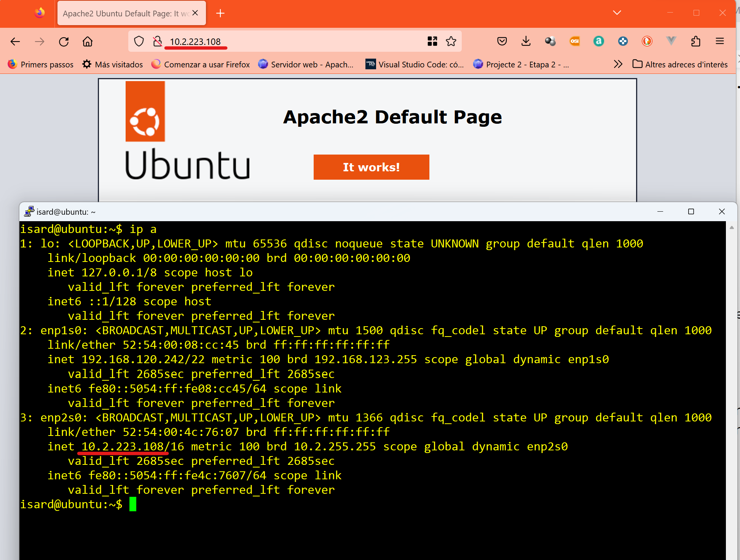Click the reload page icon
Viewport: 740px width, 560px height.
click(64, 41)
